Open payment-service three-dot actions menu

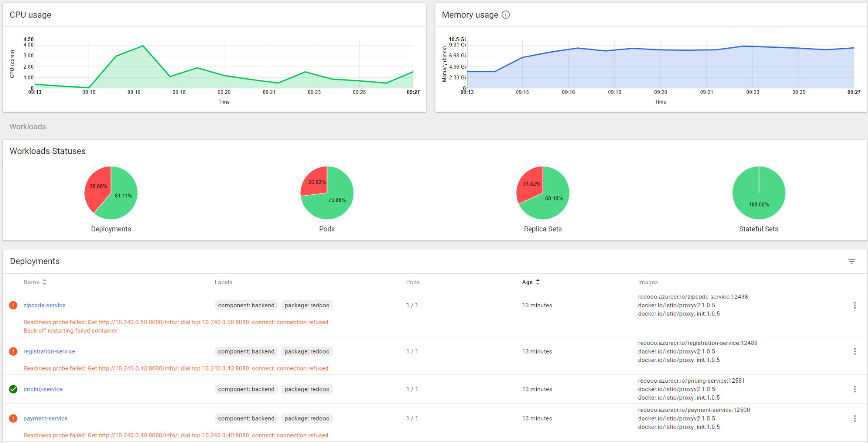855,418
